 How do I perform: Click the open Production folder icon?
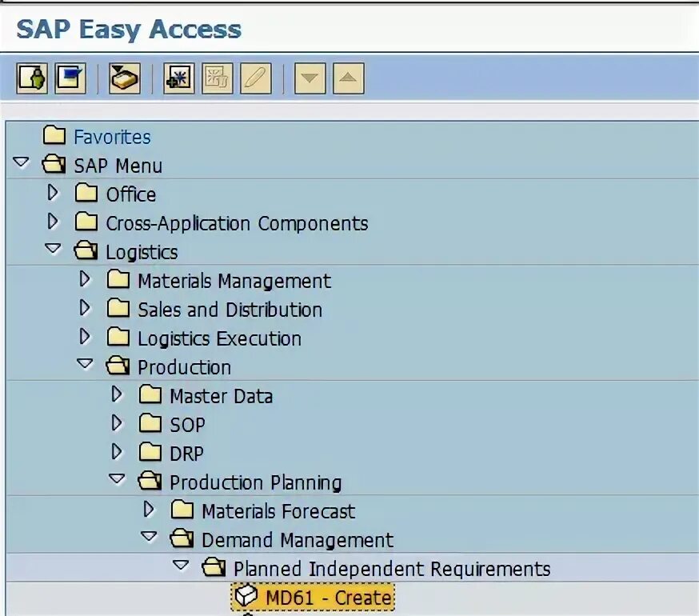[x=118, y=366]
